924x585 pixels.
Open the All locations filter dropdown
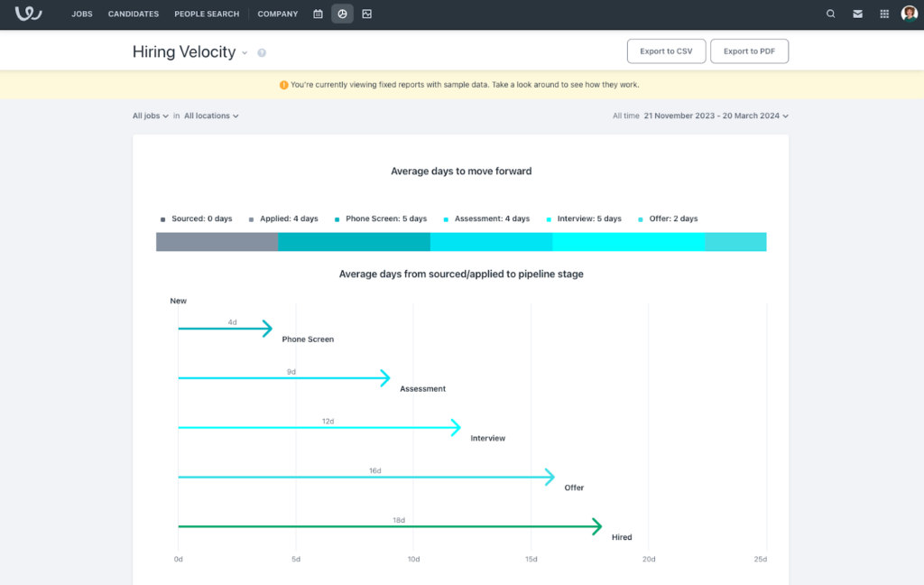(x=211, y=116)
